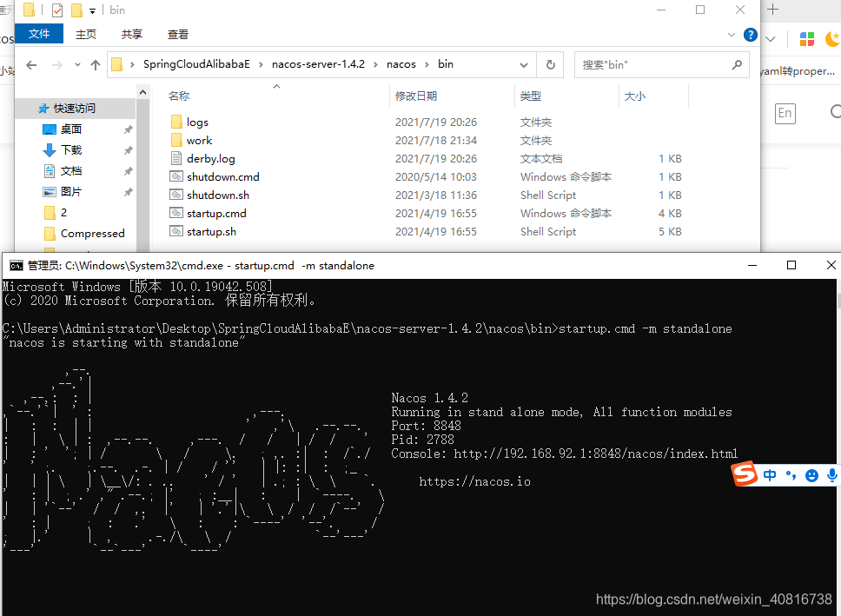Click the search magnifier icon
Image resolution: width=841 pixels, height=616 pixels.
pos(737,65)
